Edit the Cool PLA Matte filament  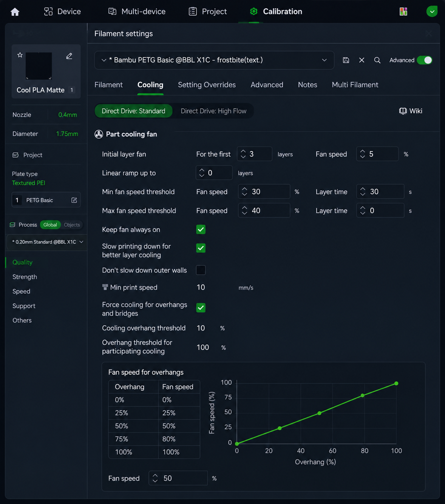tap(69, 56)
